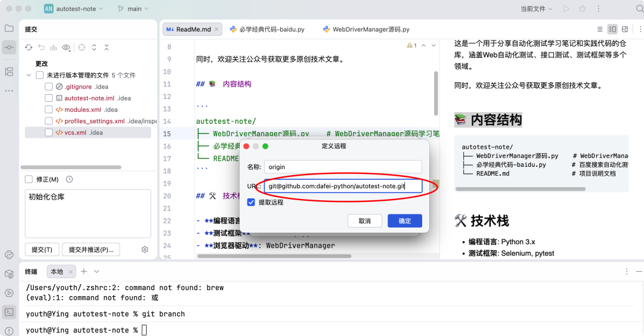Add a new terminal tab
Screen dimensions: 644x336
84,271
